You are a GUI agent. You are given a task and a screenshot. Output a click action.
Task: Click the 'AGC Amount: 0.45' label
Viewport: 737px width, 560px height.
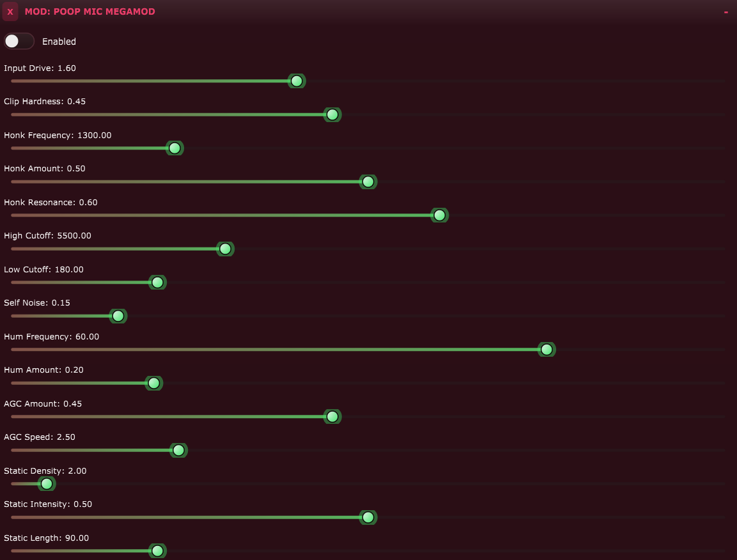pyautogui.click(x=43, y=404)
